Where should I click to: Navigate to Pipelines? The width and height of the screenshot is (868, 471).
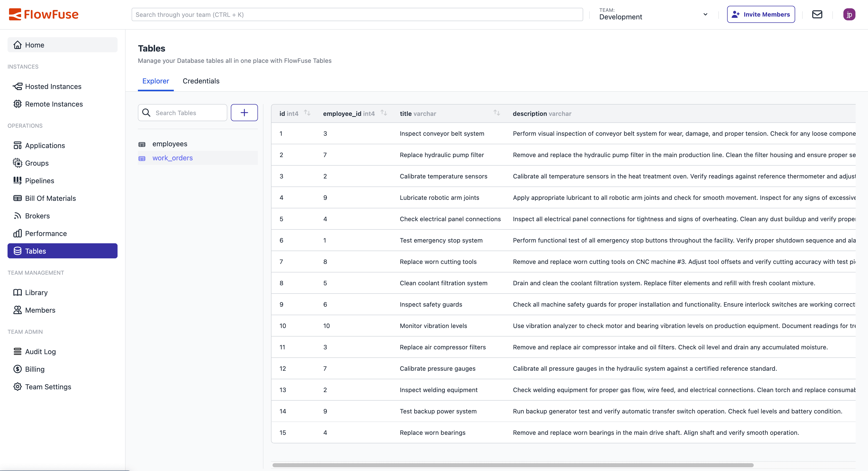pos(39,180)
